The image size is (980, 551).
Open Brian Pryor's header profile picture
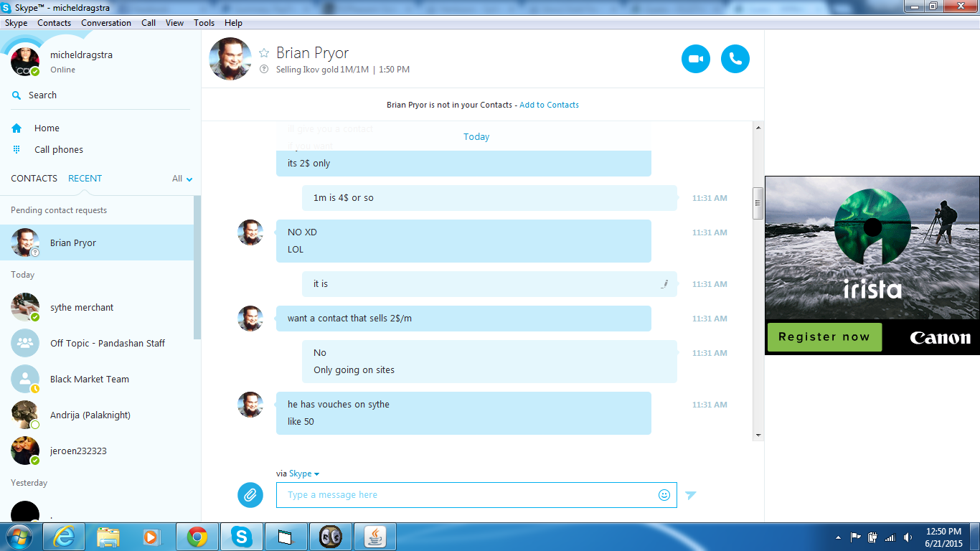pyautogui.click(x=230, y=59)
